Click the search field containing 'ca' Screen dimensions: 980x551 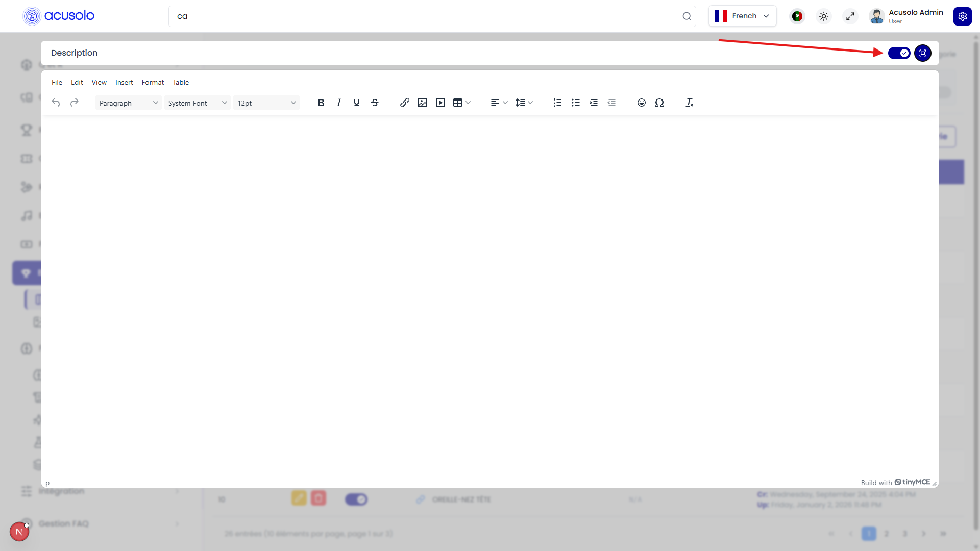pos(432,16)
